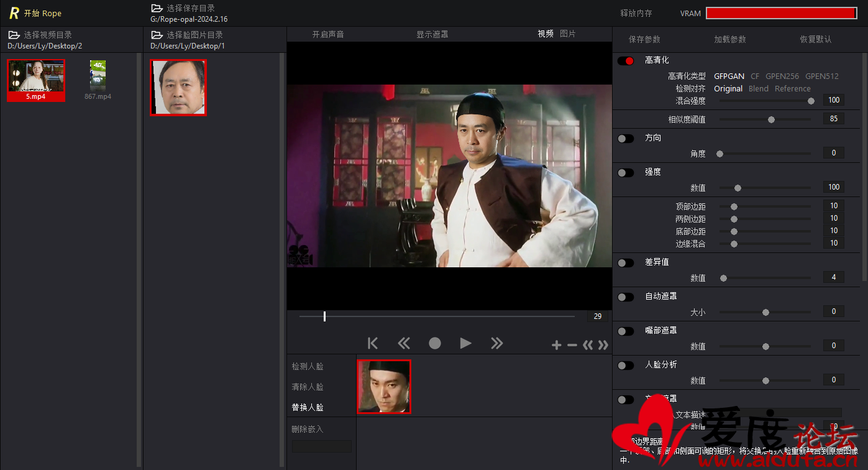Select the 867.mp4 video thumbnail

coord(98,80)
